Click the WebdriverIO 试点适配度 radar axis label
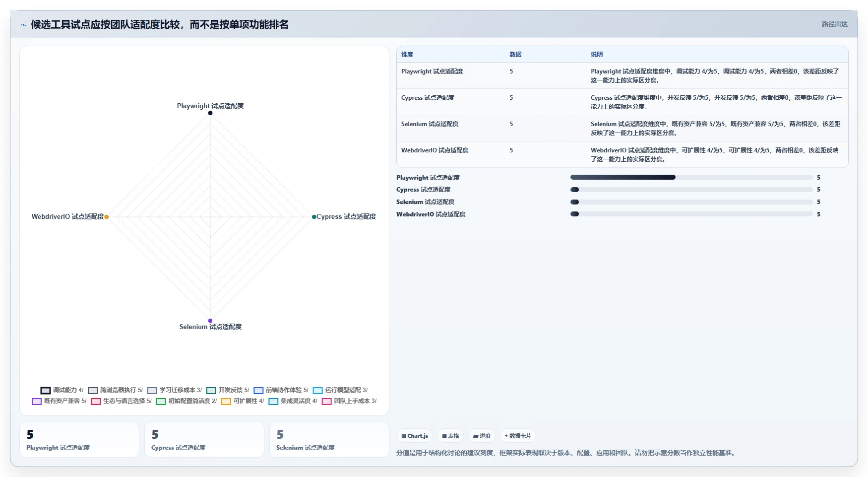This screenshot has height=477, width=868. [x=68, y=216]
